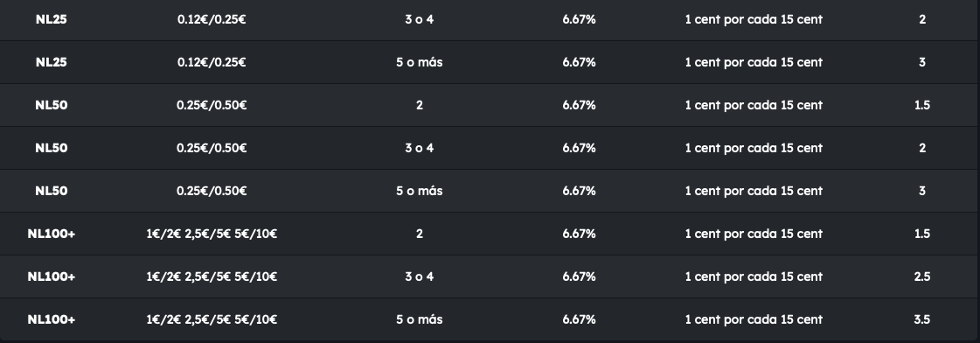
Task: Click the '5 o más' players cell for NL50
Action: pyautogui.click(x=420, y=191)
